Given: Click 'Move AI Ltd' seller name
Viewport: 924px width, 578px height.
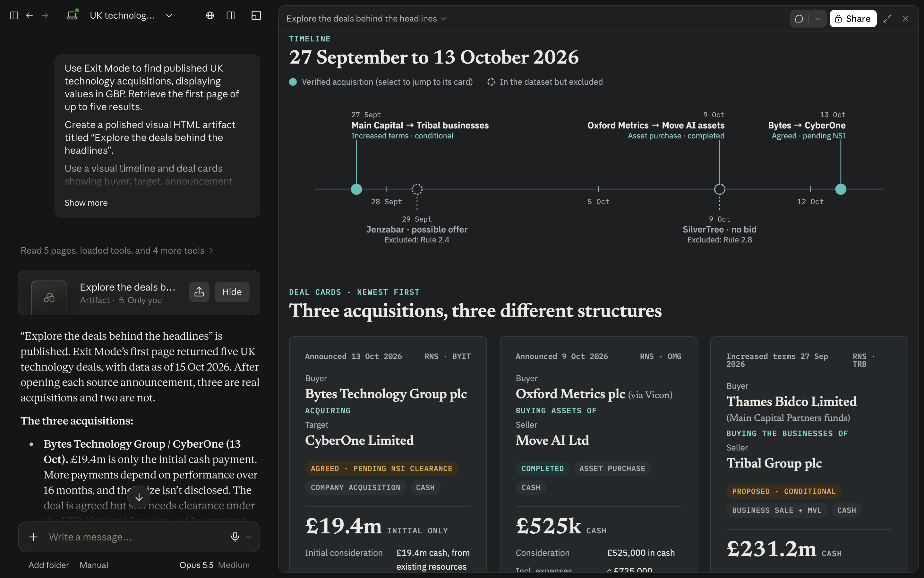Looking at the screenshot, I should coord(552,440).
